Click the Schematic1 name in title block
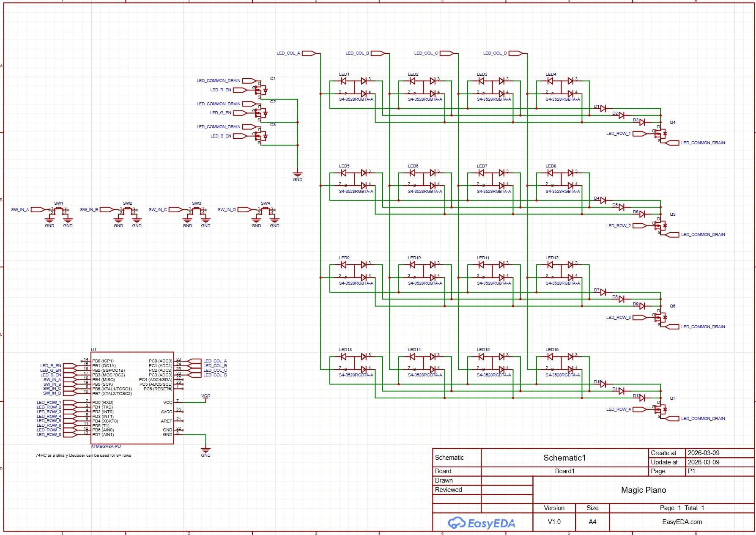Viewport: 756px width, 535px height. click(x=564, y=458)
